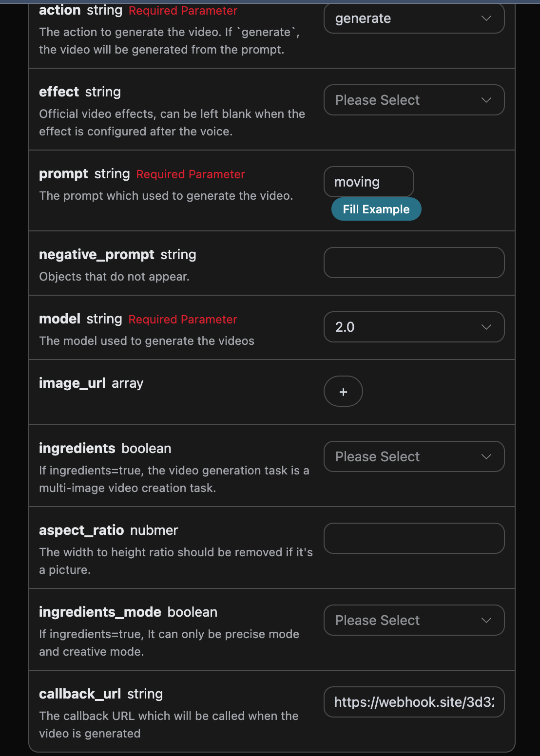Viewport: 540px width, 756px height.
Task: Click the negative_prompt text field
Action: pyautogui.click(x=414, y=263)
